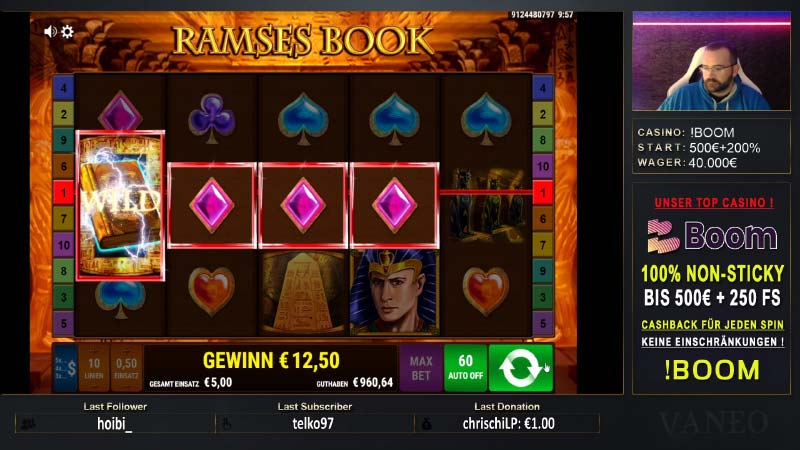
Task: Select red payline 1 marker on left
Action: (63, 193)
